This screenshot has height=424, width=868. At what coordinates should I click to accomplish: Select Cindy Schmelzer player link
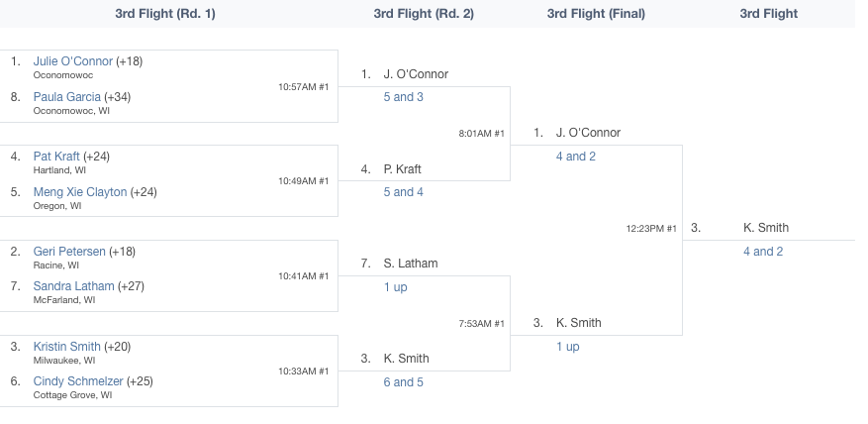point(78,381)
